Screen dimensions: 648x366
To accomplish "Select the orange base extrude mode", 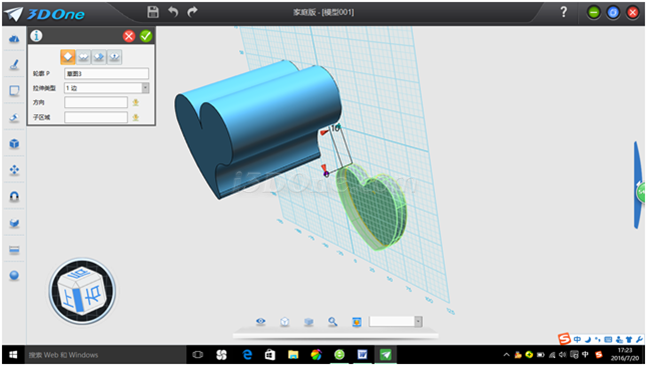I will point(68,57).
